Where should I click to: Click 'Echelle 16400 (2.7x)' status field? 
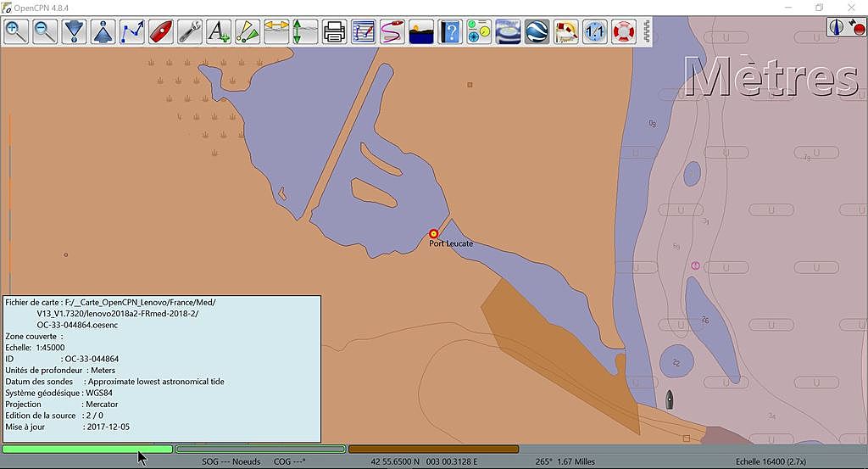click(x=771, y=461)
